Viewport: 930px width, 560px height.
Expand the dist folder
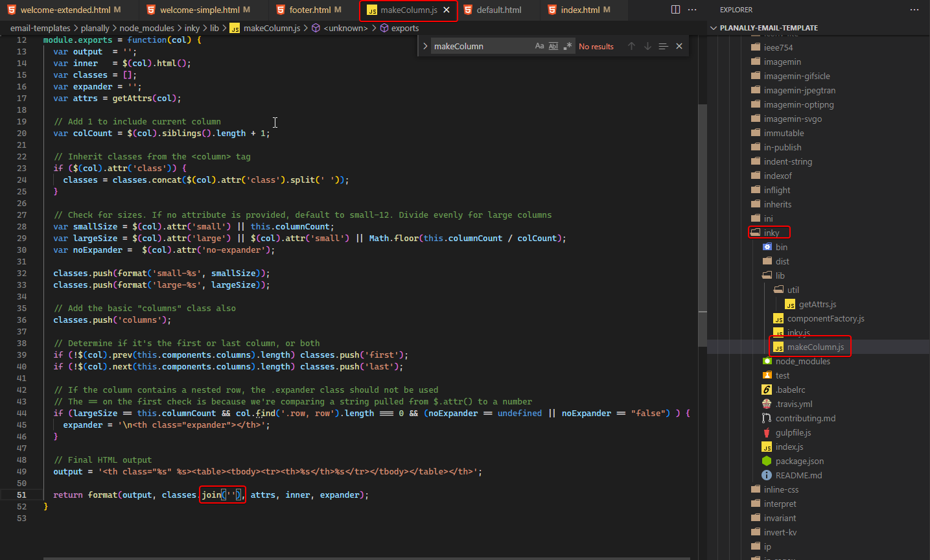[782, 261]
